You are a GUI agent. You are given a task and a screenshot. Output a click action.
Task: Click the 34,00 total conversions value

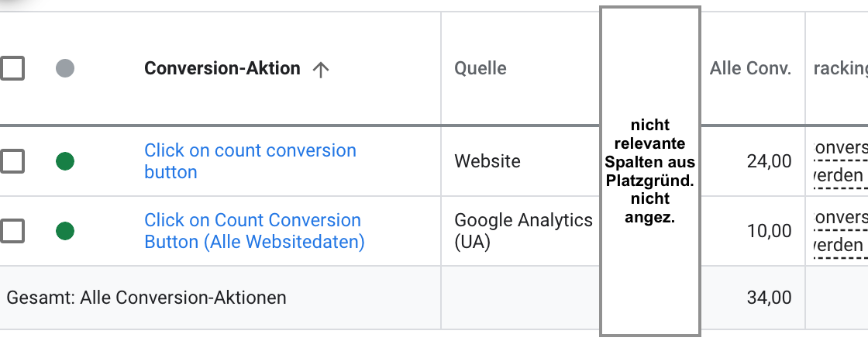[770, 298]
